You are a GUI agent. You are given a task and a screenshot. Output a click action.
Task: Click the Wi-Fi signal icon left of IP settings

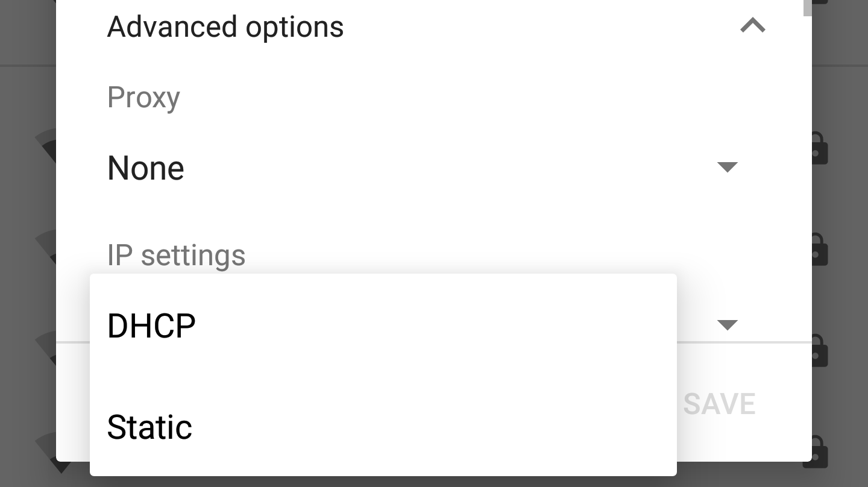coord(46,248)
